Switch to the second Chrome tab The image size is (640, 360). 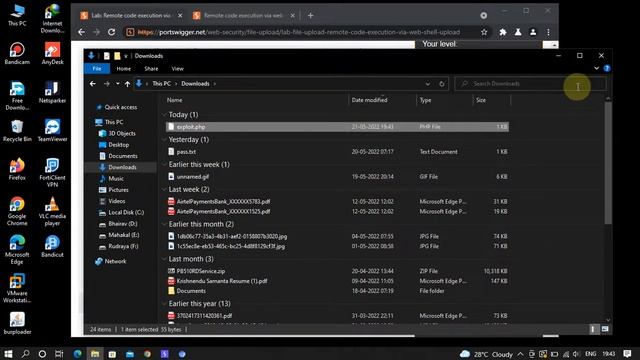tap(243, 16)
